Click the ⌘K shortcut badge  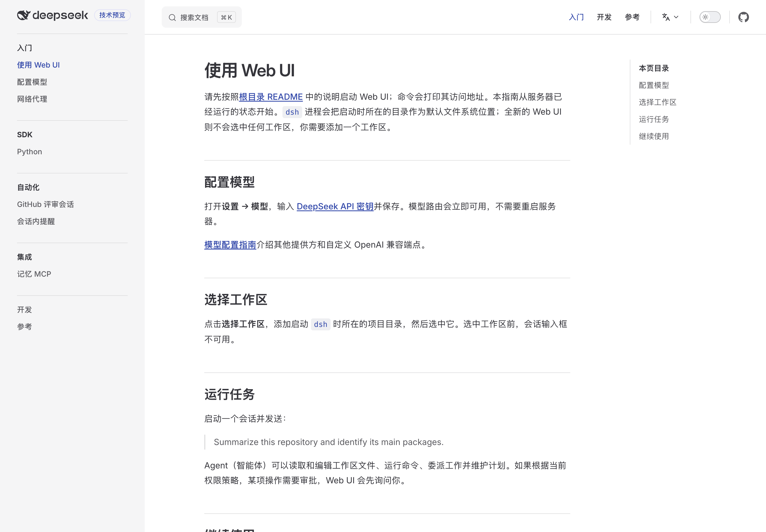[226, 17]
